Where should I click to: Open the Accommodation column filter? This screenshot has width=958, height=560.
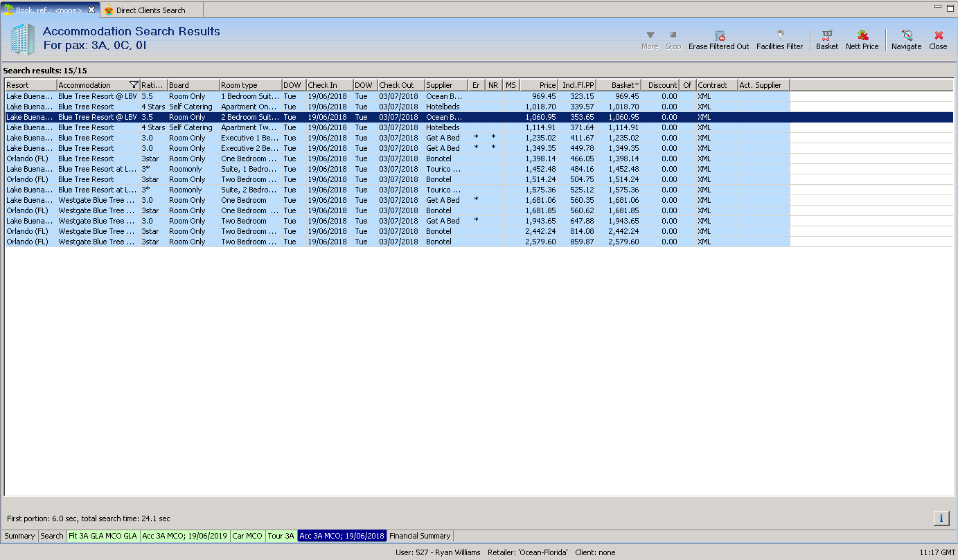tap(134, 85)
